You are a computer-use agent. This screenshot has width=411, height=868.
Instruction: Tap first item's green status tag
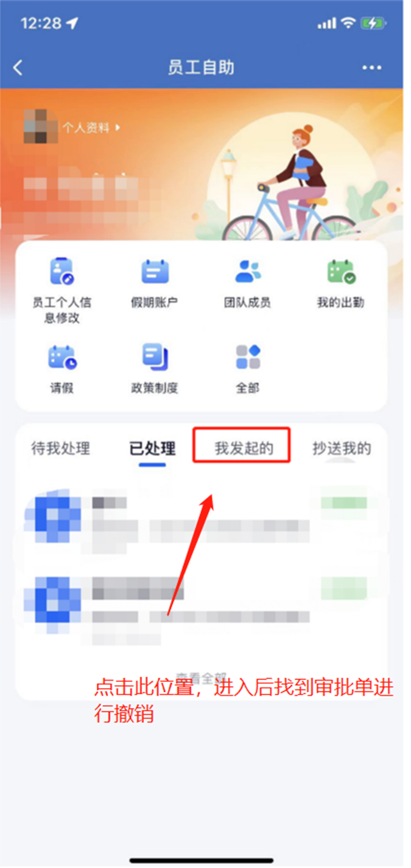(x=344, y=504)
